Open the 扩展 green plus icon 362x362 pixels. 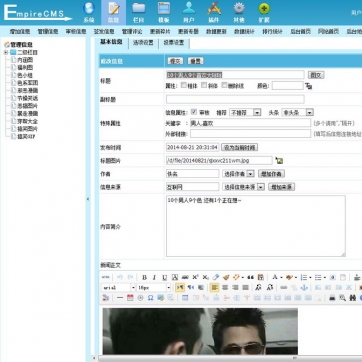(264, 8)
